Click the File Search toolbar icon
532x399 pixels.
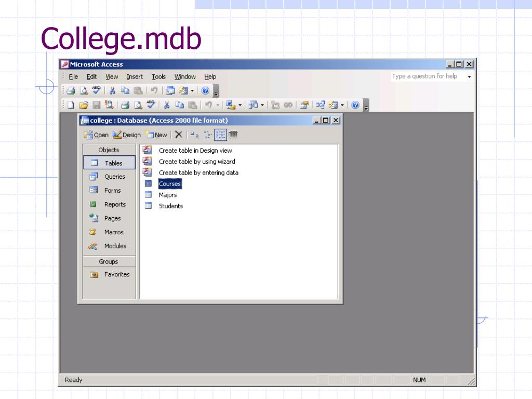[x=109, y=105]
